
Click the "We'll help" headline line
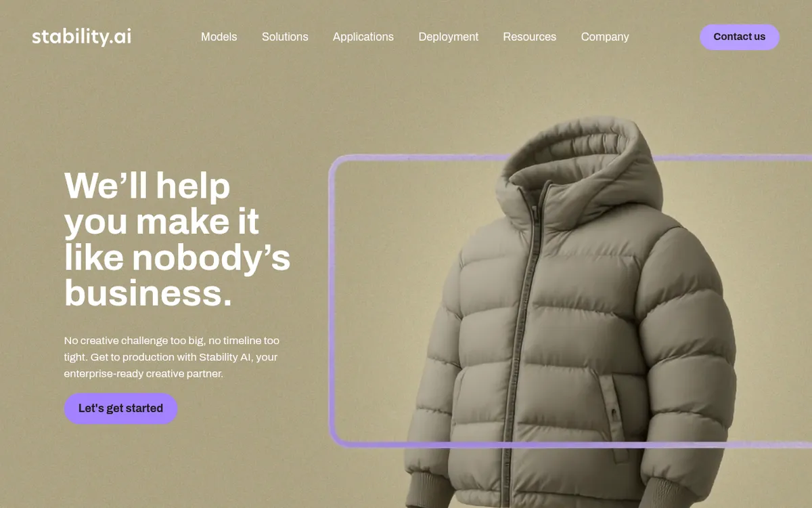(147, 186)
